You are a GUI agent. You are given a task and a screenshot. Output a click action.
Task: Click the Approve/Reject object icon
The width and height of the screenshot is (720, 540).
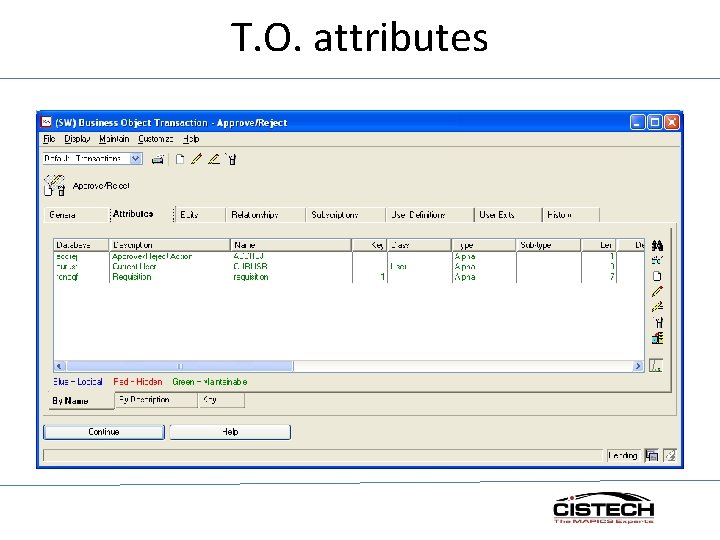click(55, 186)
